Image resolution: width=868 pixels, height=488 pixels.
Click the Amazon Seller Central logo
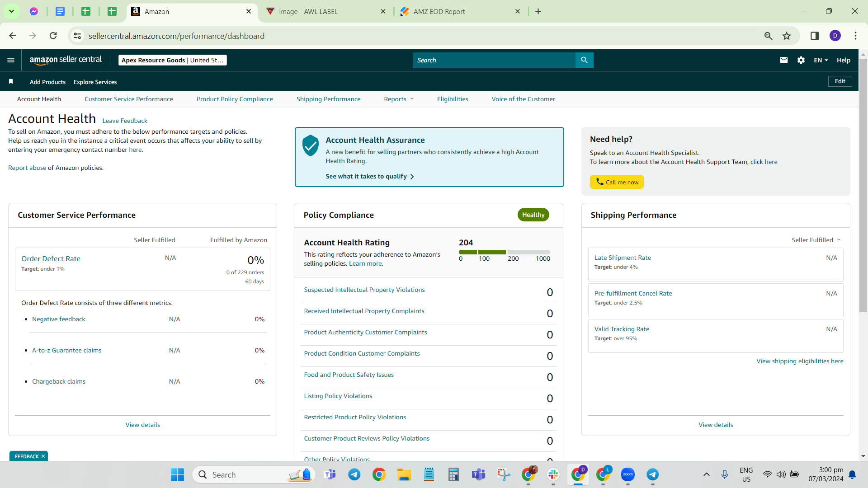pyautogui.click(x=66, y=60)
